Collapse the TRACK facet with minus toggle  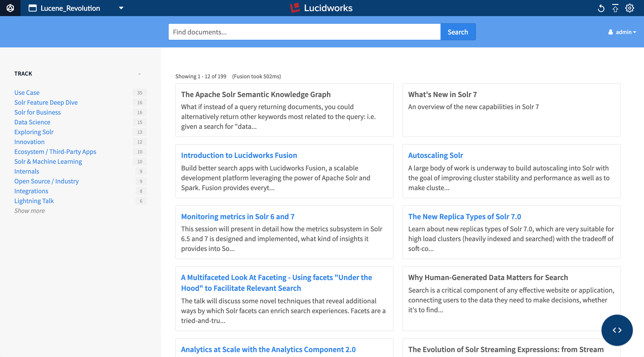coord(140,74)
